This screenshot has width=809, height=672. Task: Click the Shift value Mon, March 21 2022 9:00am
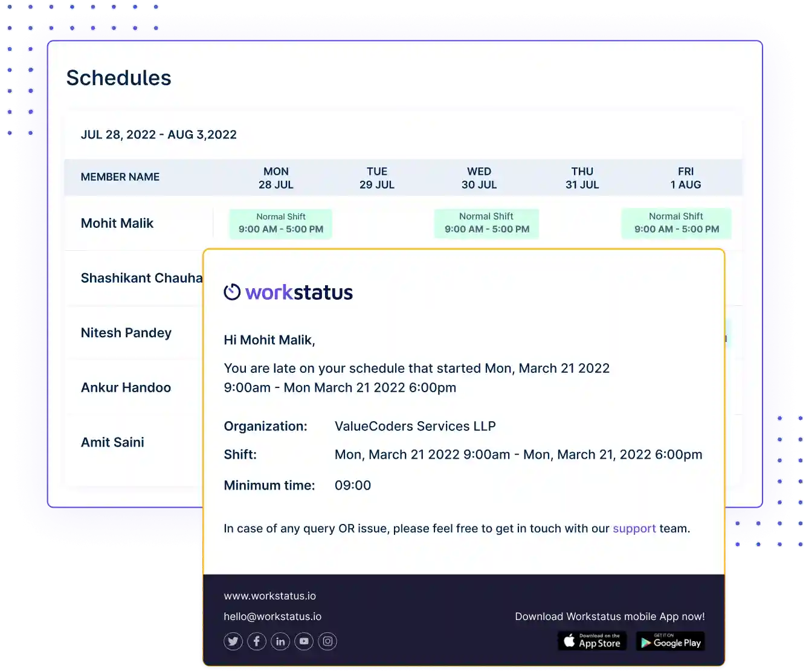click(x=518, y=455)
